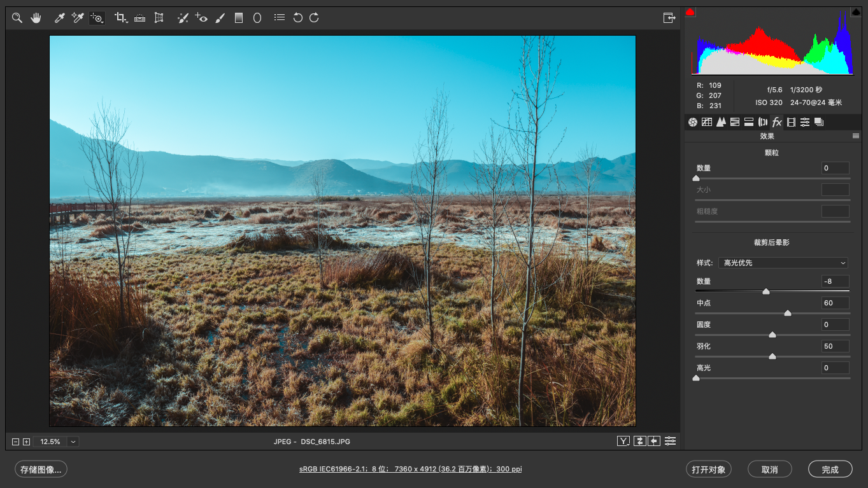Image resolution: width=868 pixels, height=488 pixels.
Task: Select the Crop tool
Action: coord(120,18)
